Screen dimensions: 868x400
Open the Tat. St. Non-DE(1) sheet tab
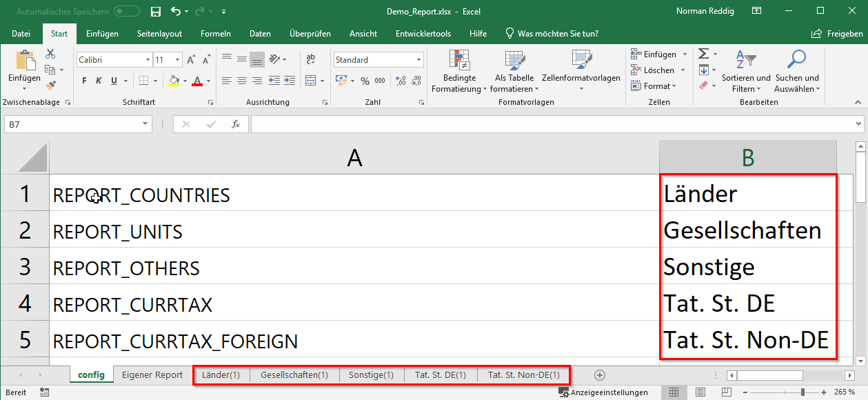[524, 375]
